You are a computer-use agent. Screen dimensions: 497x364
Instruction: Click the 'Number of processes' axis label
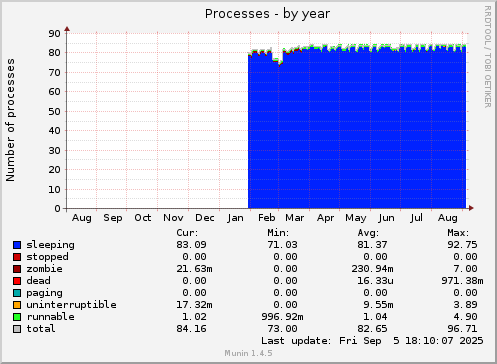tap(10, 120)
